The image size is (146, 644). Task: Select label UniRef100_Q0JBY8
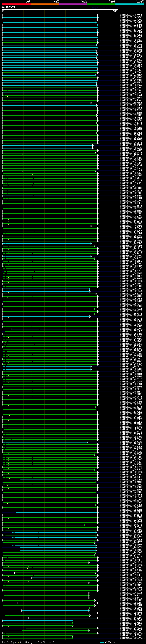click(x=131, y=42)
